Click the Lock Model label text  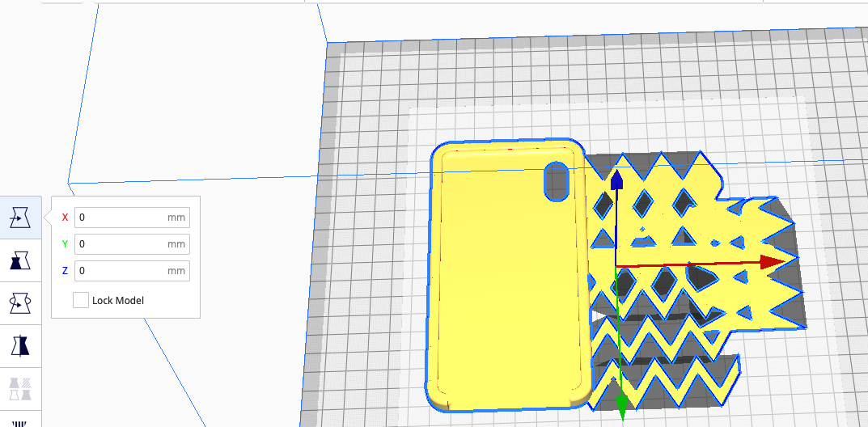point(118,300)
